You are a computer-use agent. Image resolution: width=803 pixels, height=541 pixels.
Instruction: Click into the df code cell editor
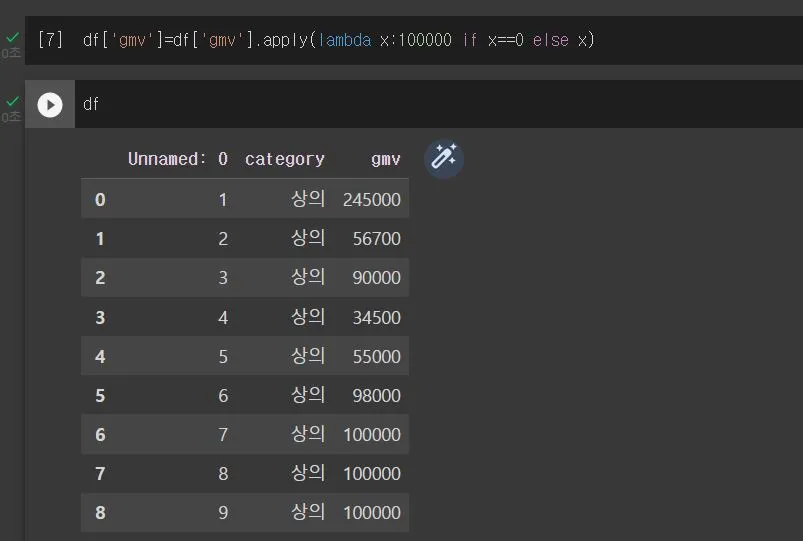(438, 105)
